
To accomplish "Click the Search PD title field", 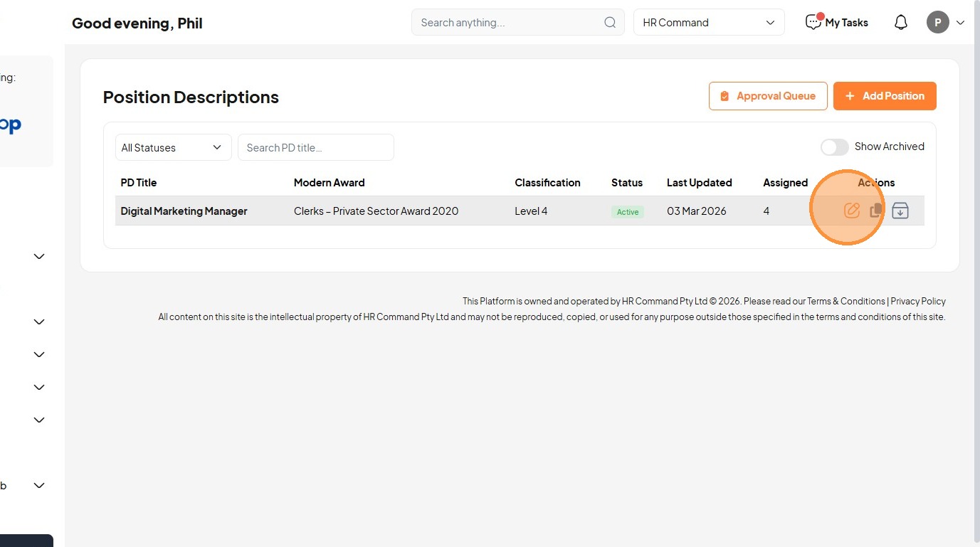I will tap(315, 147).
